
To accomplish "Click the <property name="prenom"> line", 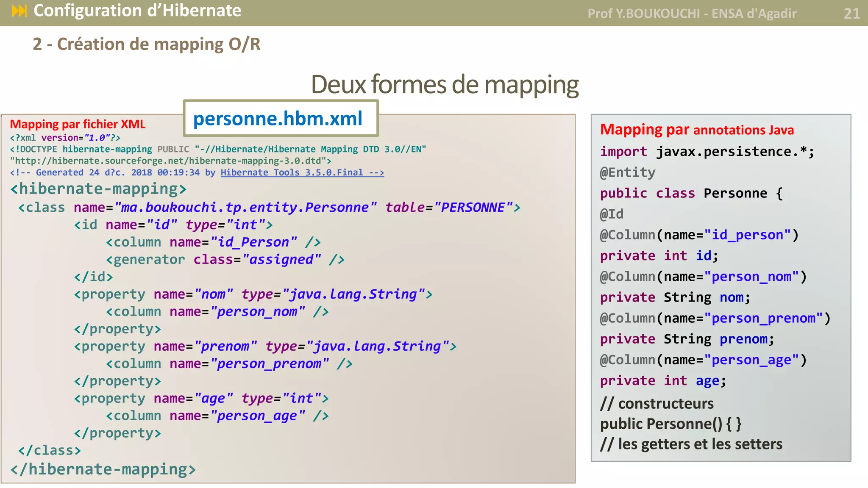I will [265, 347].
